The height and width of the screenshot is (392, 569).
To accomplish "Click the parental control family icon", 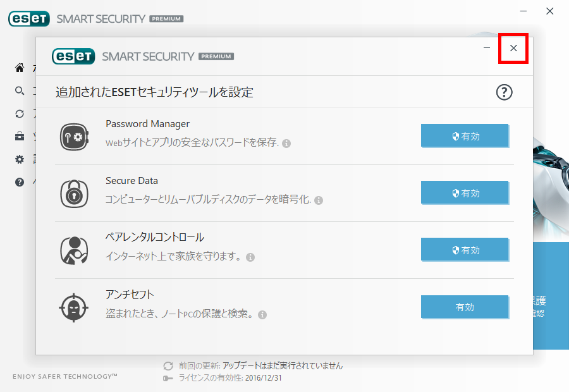I will click(74, 250).
